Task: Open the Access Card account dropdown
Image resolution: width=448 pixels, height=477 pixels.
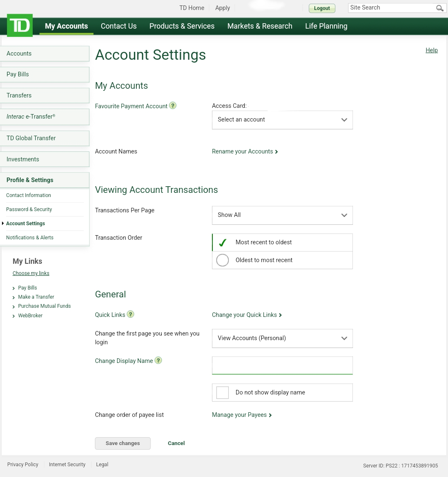Action: (x=282, y=120)
